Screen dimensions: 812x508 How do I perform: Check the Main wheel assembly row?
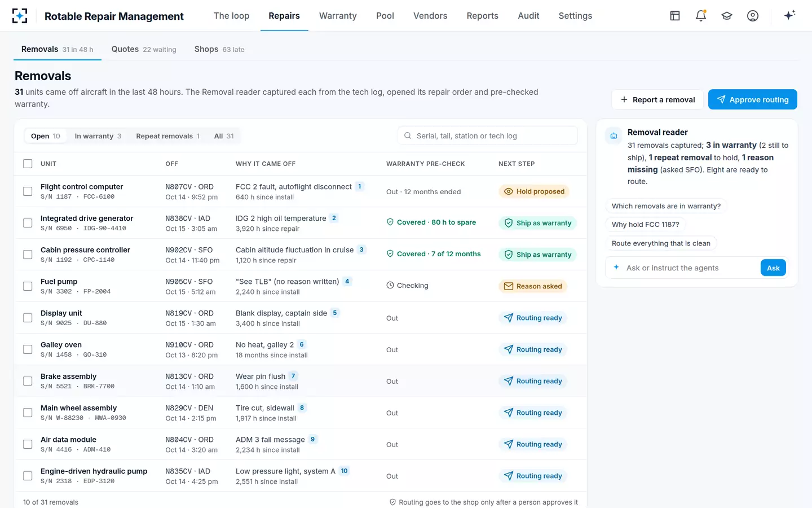click(28, 413)
